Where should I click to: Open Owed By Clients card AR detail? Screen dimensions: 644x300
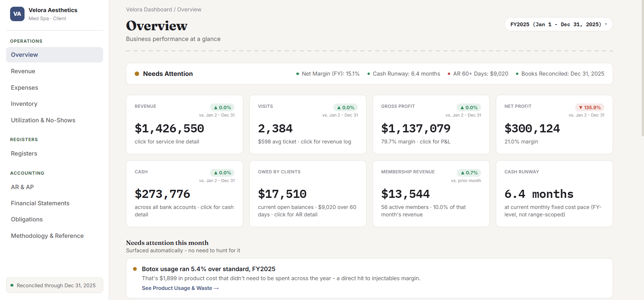tap(308, 194)
